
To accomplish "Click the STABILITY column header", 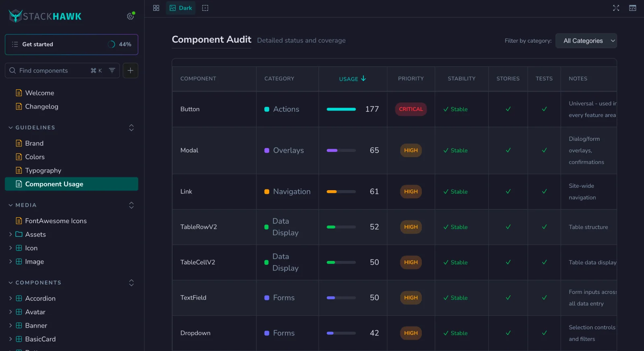I will (462, 79).
